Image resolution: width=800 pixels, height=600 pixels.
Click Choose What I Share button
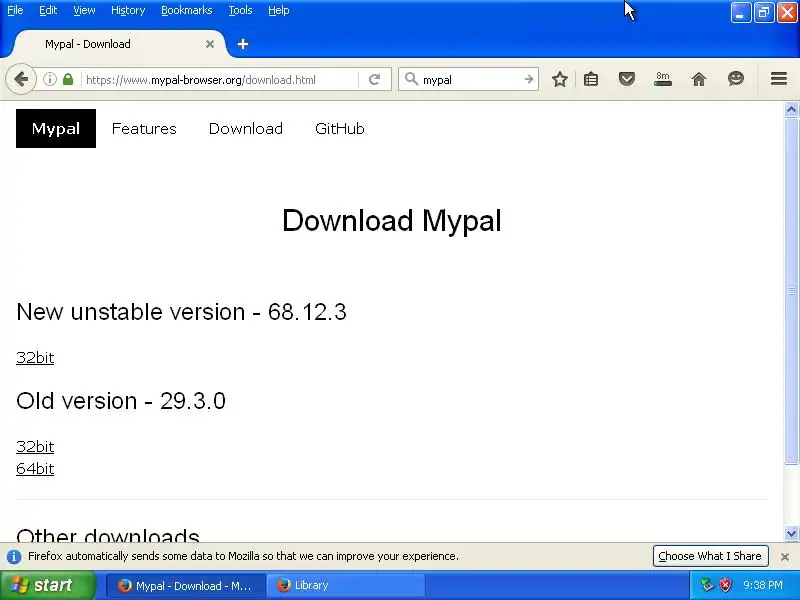pyautogui.click(x=710, y=556)
